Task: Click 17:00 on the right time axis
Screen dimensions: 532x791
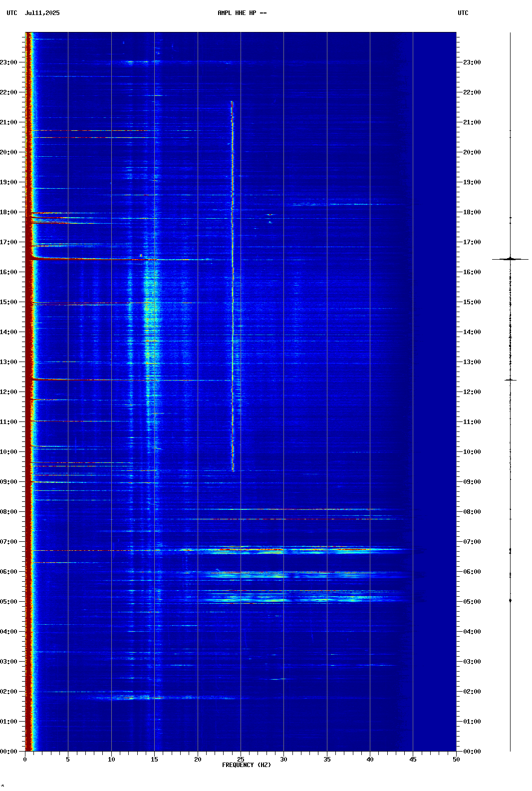Action: [x=472, y=242]
